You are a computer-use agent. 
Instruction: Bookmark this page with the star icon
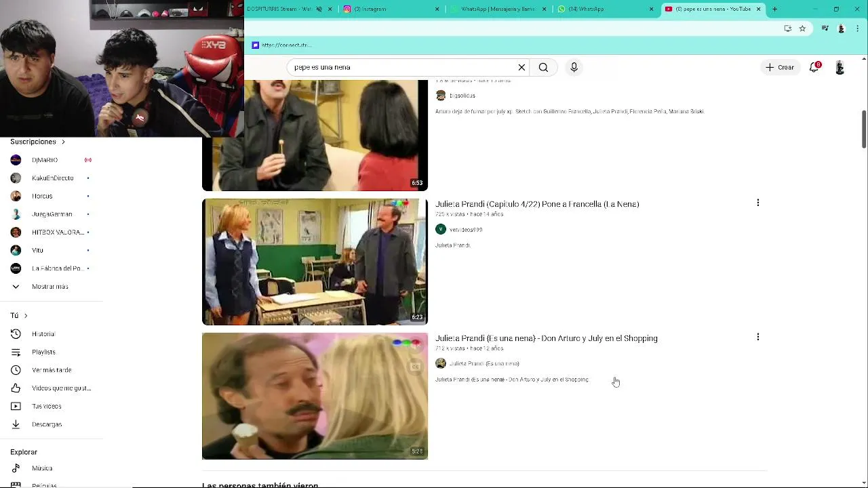pyautogui.click(x=802, y=28)
